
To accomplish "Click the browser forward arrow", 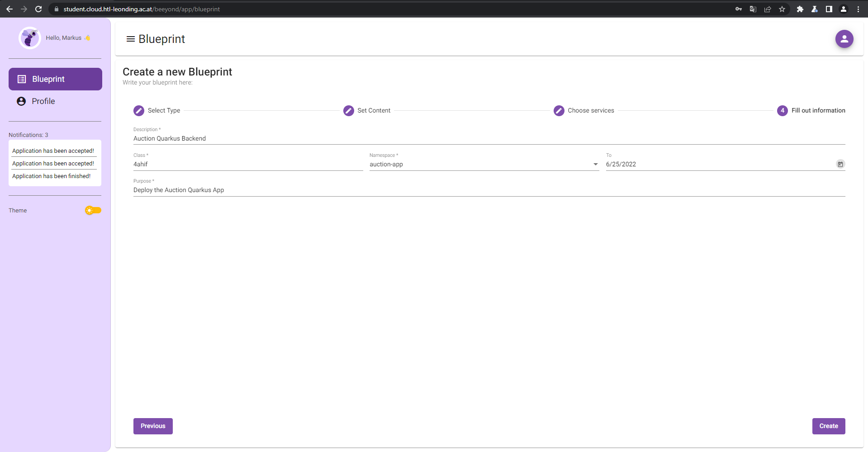I will tap(24, 9).
